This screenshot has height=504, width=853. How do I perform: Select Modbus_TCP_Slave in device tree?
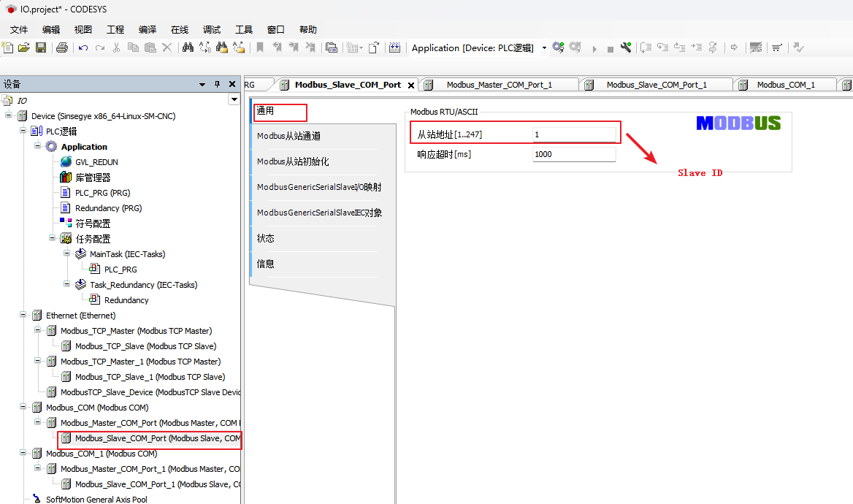[x=145, y=346]
